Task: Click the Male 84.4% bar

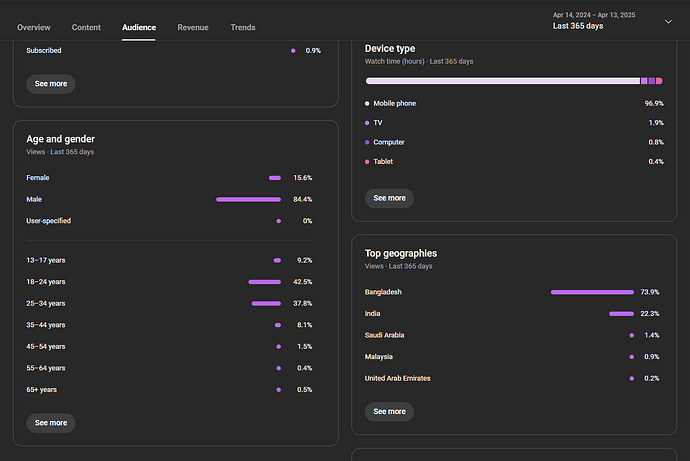Action: coord(248,199)
